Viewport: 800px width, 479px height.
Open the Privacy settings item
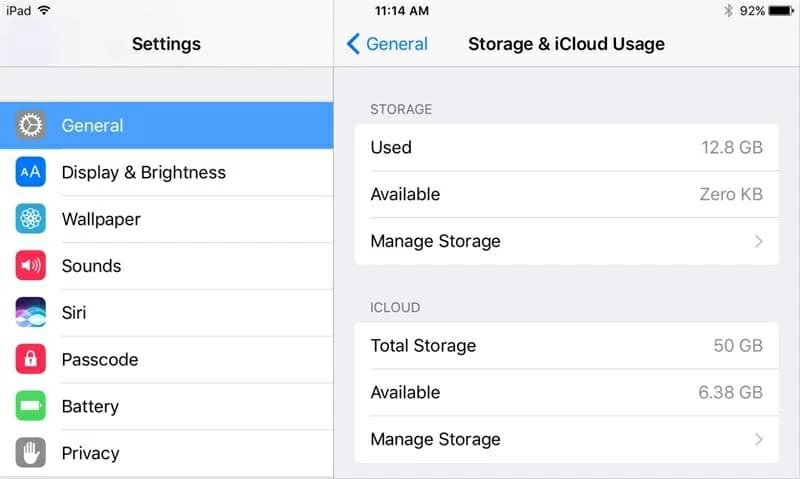coord(90,453)
